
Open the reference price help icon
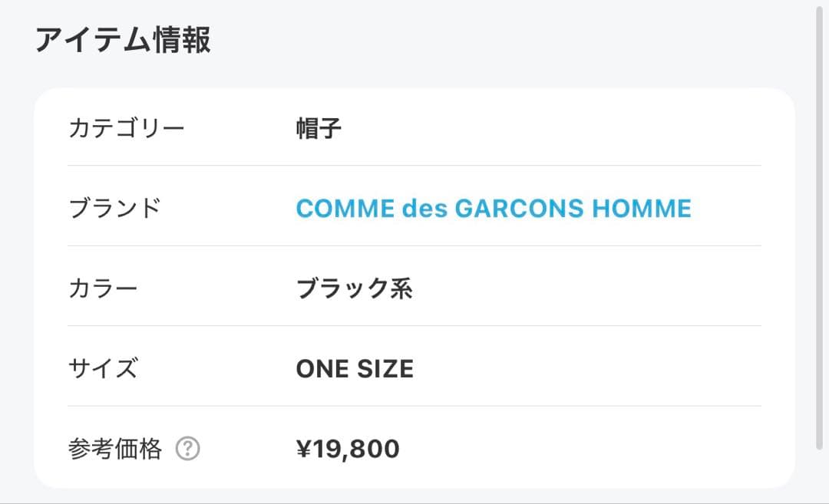click(x=187, y=449)
